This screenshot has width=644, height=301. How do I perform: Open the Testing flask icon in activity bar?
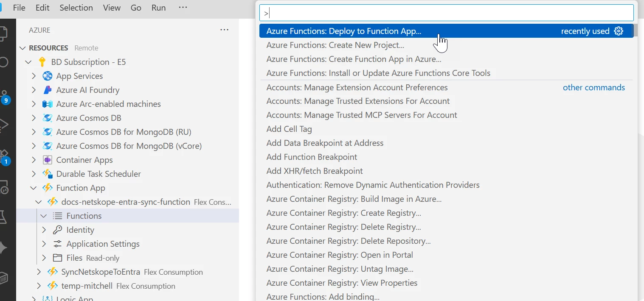[x=4, y=217]
